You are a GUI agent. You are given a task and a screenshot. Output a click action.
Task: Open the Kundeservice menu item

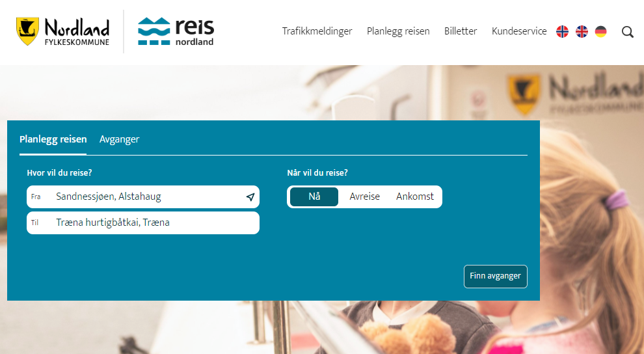pyautogui.click(x=519, y=31)
